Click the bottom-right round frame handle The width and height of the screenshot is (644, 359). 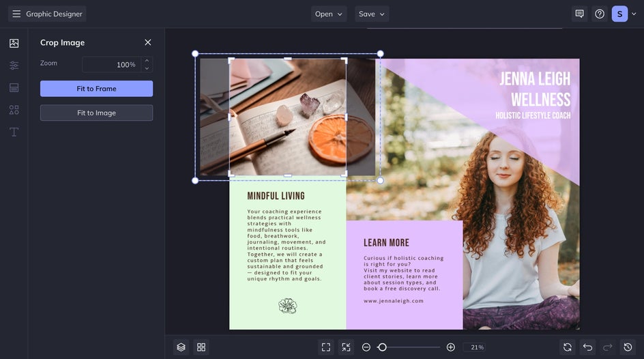click(380, 180)
